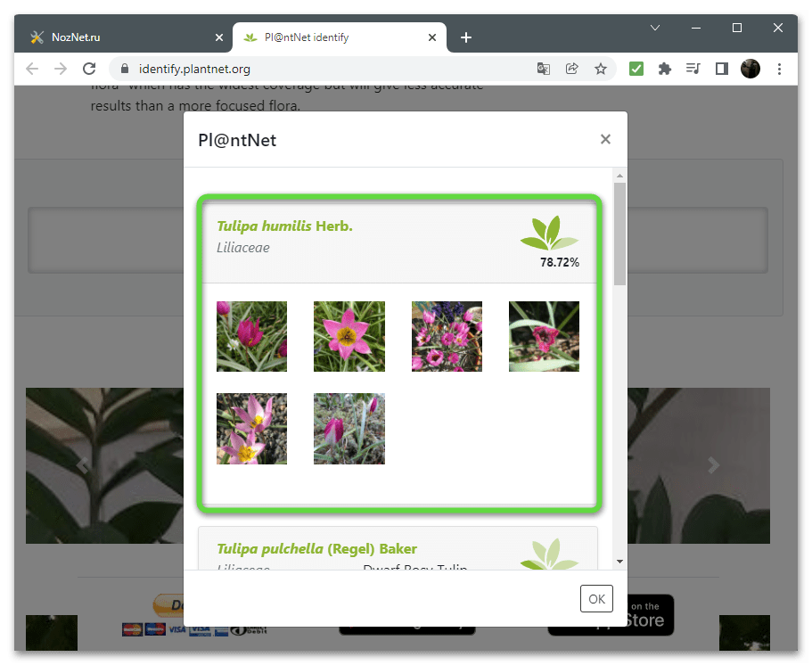The image size is (812, 665).
Task: Open Chrome three-dot menu
Action: click(x=779, y=69)
